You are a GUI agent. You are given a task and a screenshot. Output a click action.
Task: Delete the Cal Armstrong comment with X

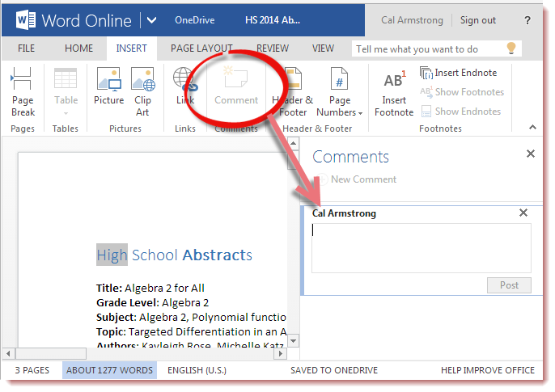point(523,213)
